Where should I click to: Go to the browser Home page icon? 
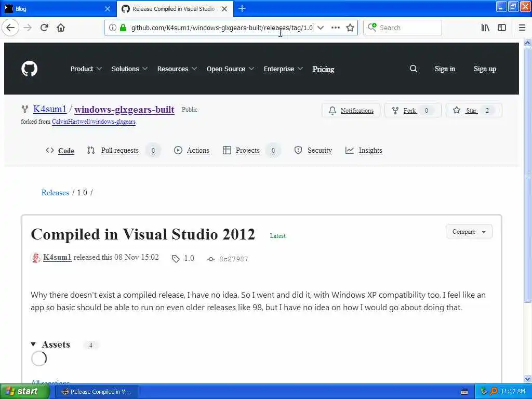point(61,28)
